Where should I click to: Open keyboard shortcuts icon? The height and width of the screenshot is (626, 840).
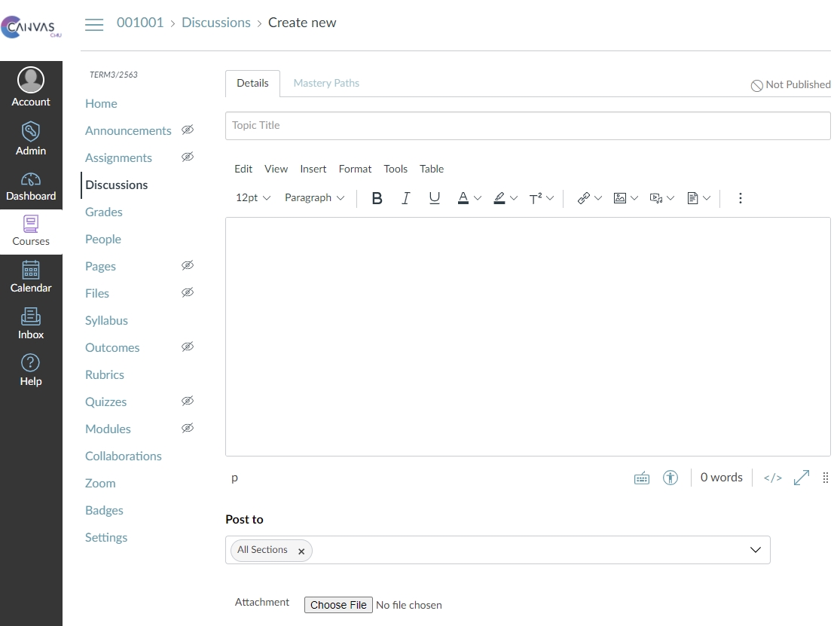tap(642, 478)
